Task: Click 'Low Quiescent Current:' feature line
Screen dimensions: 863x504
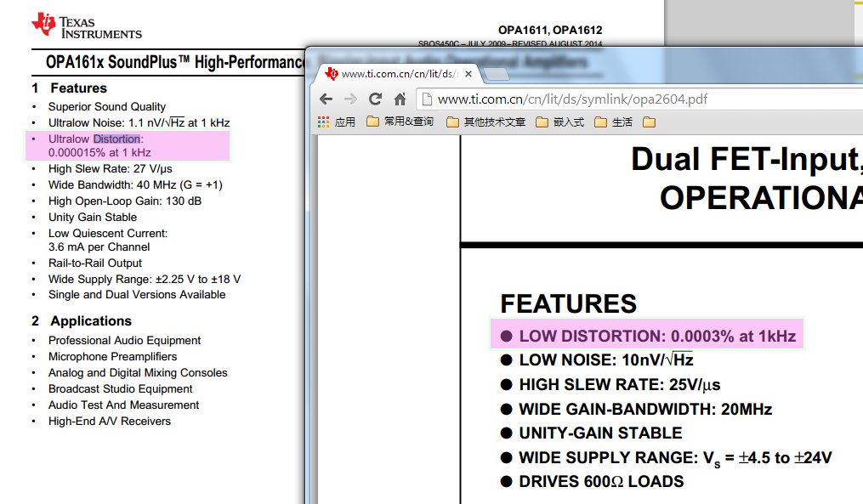Action: click(x=108, y=233)
